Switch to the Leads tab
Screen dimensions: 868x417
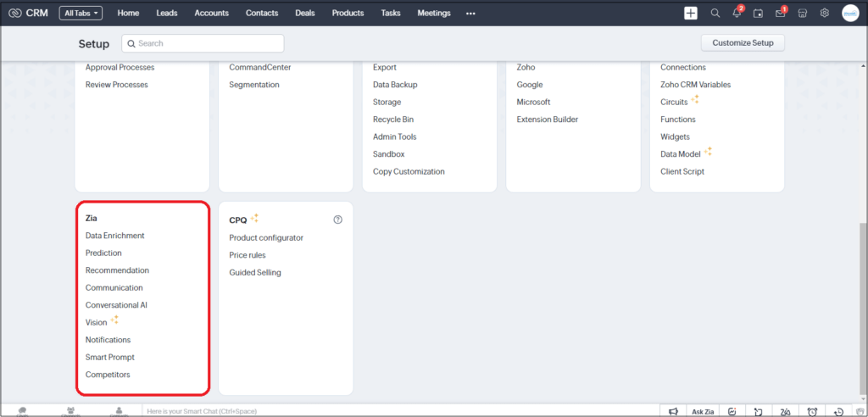tap(167, 13)
